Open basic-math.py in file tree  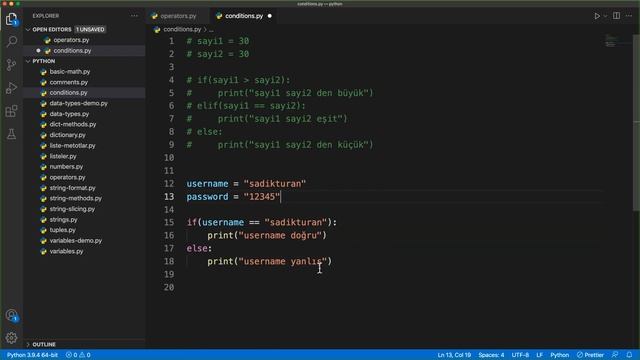(70, 72)
